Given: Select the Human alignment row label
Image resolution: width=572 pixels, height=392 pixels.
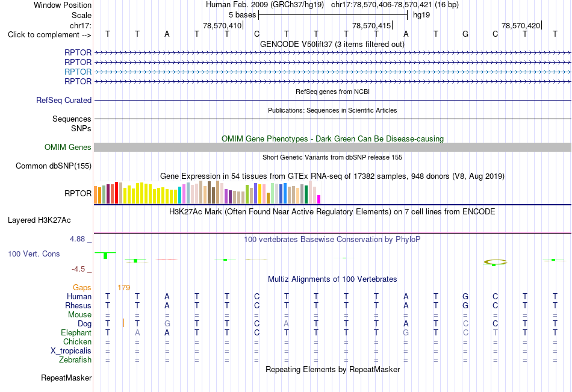Looking at the screenshot, I should (79, 296).
